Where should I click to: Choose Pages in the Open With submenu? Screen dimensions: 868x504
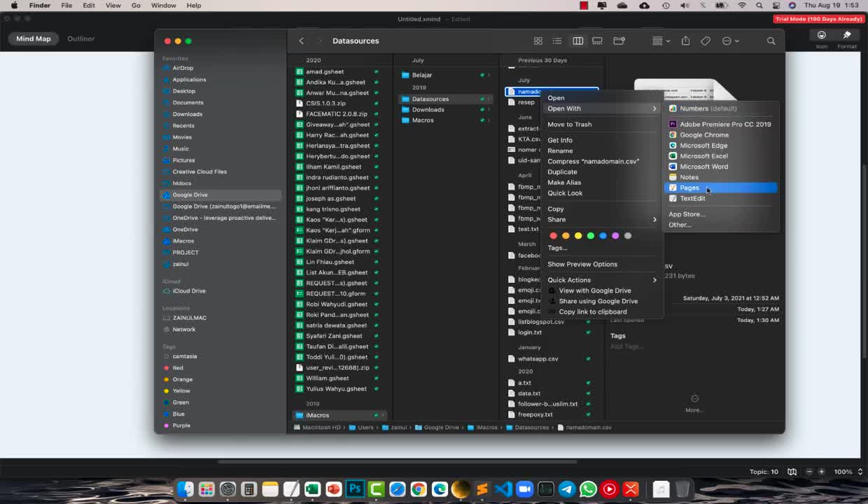720,188
